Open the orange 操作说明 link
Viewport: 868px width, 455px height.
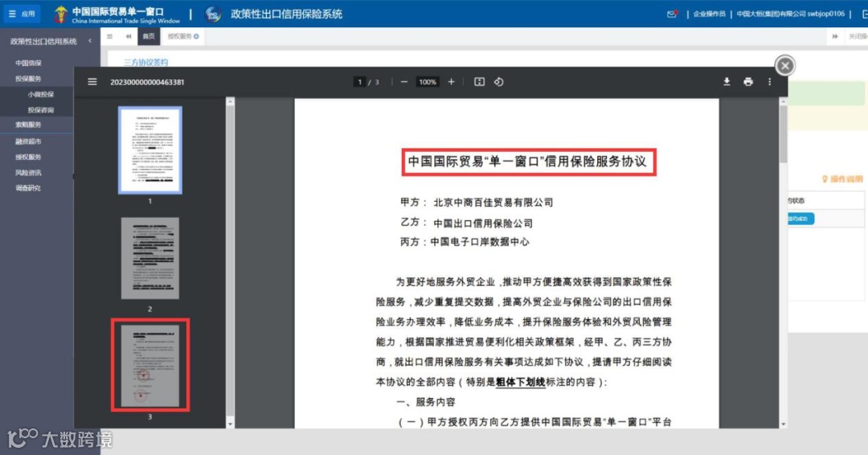[842, 178]
